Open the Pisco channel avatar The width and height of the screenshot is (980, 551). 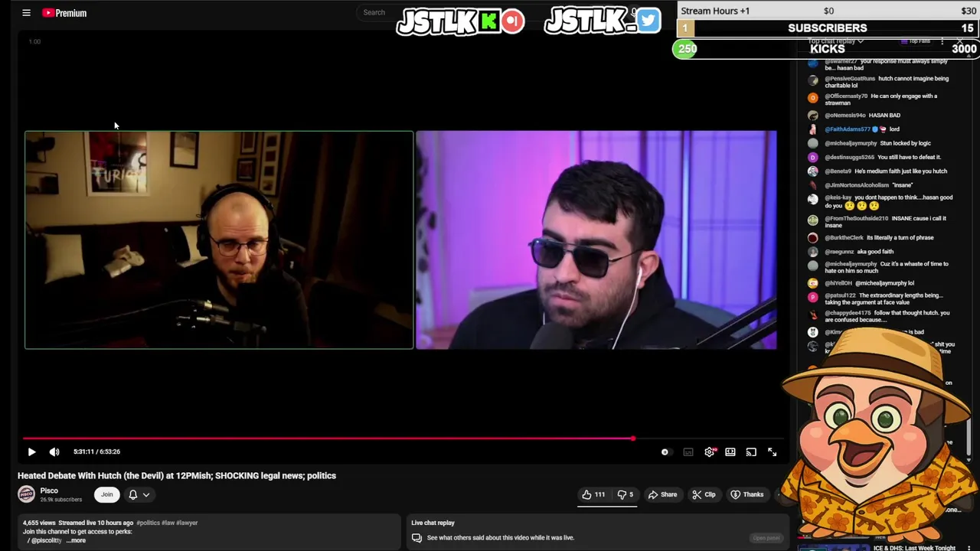[x=27, y=494]
